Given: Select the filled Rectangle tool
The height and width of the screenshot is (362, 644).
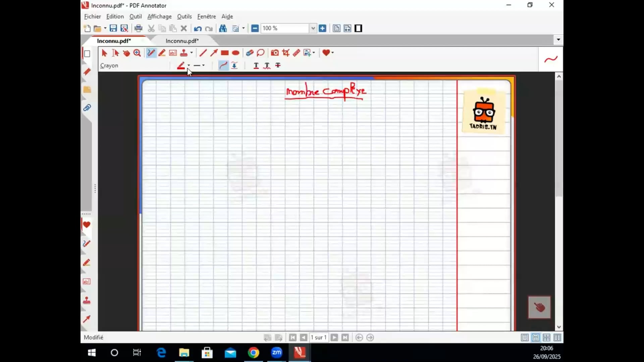Looking at the screenshot, I should [x=225, y=53].
